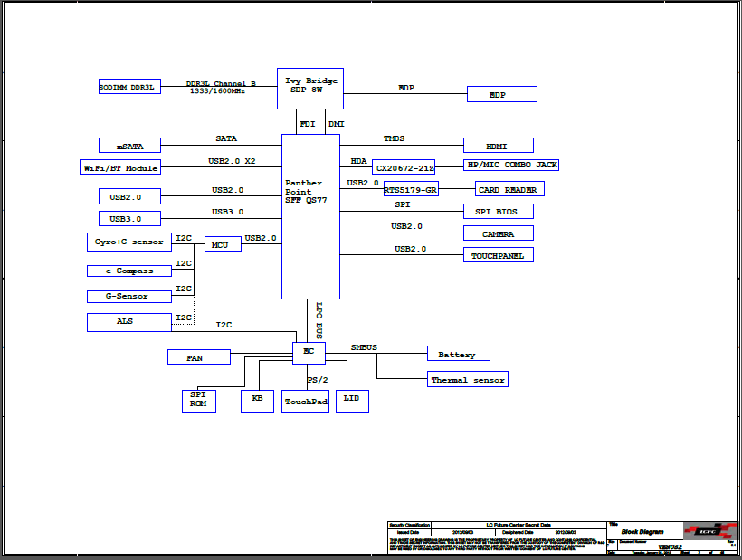Image resolution: width=742 pixels, height=560 pixels.
Task: Click the SPI label above SPI BIOS line
Action: (403, 204)
